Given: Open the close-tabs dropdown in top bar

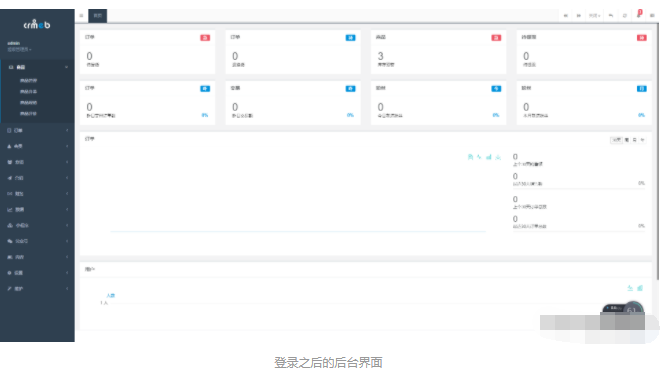Looking at the screenshot, I should click(594, 16).
